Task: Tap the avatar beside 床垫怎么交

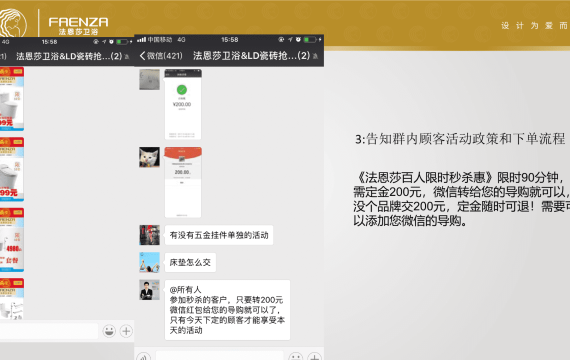Action: [x=149, y=262]
